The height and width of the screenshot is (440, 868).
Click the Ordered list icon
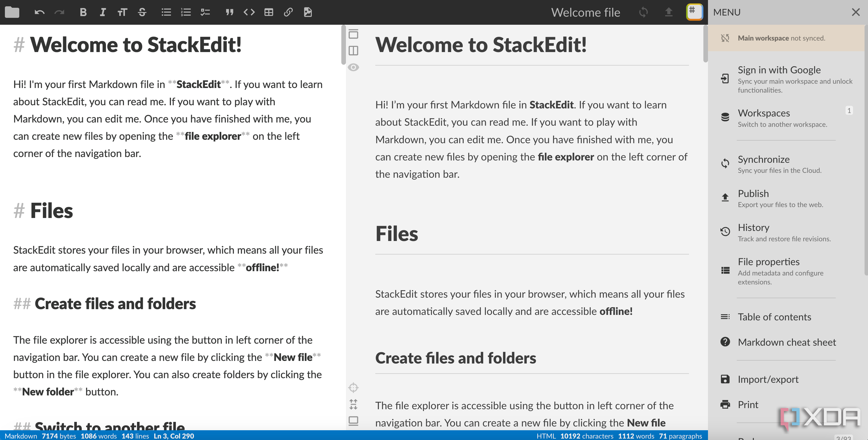coord(185,12)
